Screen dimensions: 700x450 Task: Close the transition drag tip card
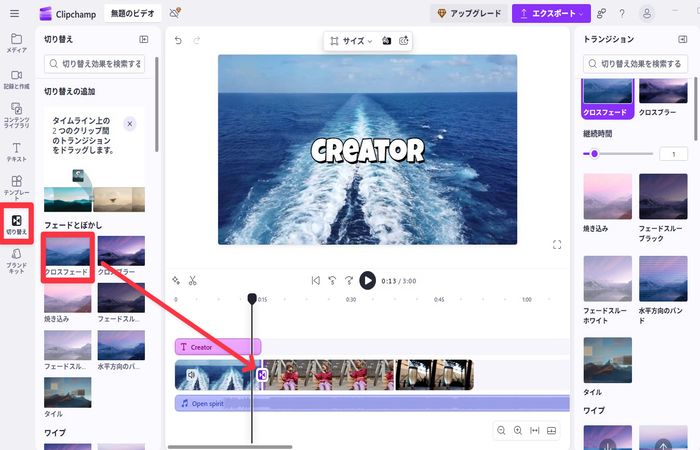(129, 123)
